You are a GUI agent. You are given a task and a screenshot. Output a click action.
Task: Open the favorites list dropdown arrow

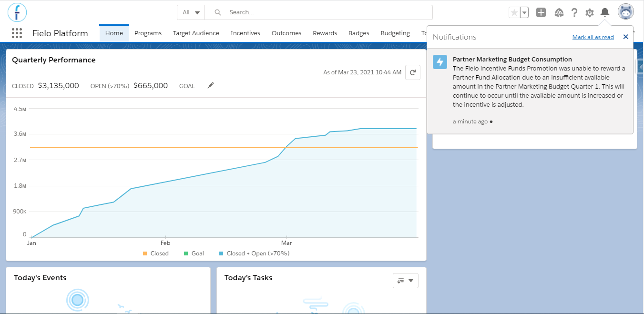click(x=524, y=13)
